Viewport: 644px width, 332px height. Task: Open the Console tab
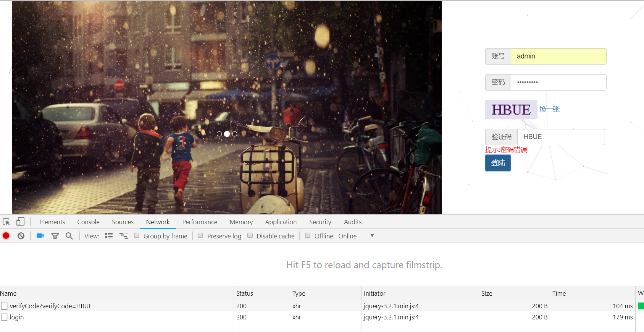(88, 222)
